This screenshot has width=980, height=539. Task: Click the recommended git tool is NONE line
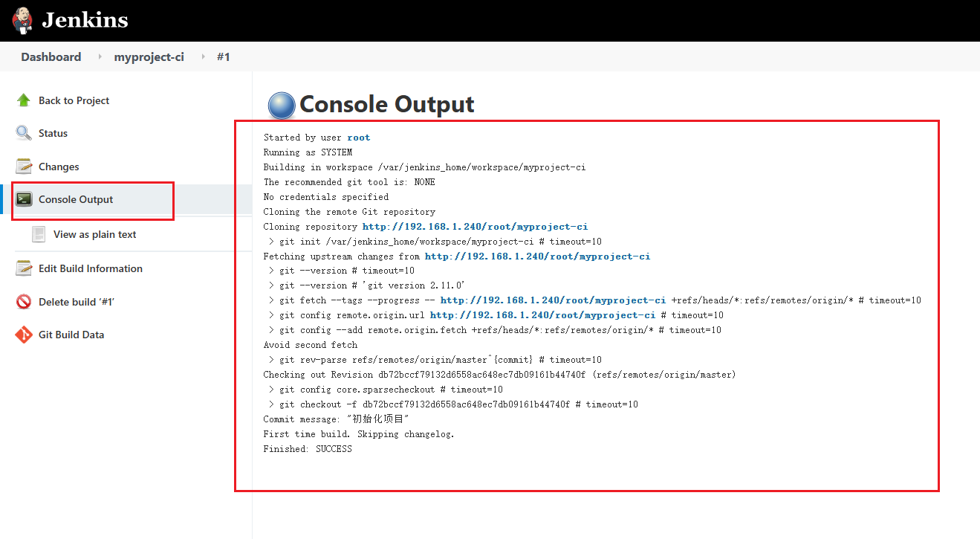point(349,182)
